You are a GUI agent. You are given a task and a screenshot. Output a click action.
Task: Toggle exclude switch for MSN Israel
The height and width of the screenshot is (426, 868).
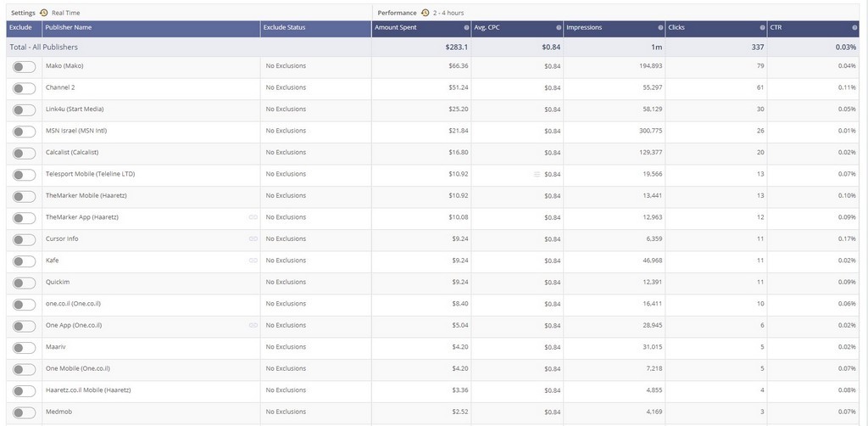[x=25, y=132]
